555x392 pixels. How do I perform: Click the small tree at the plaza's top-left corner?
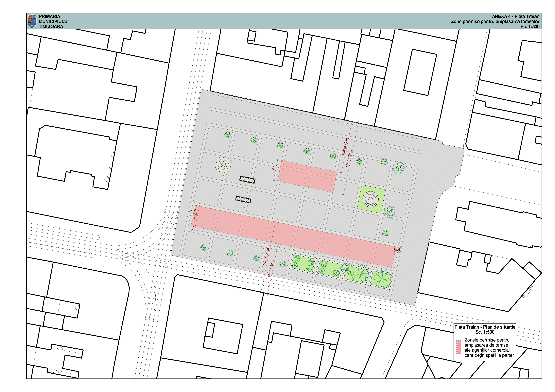coord(227,134)
